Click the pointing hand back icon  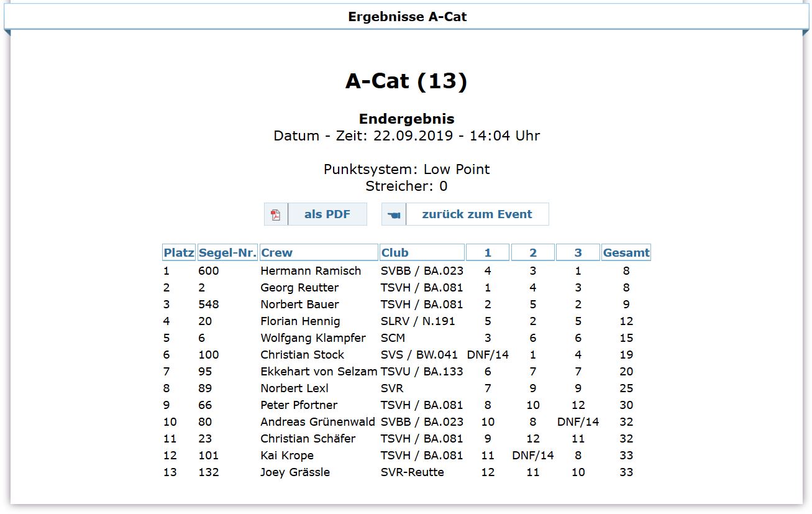(394, 214)
